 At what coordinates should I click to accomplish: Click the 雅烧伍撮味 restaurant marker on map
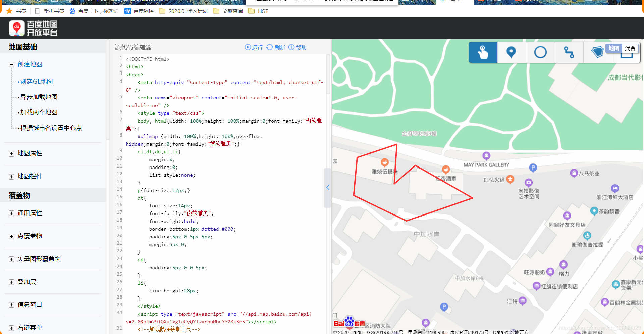[x=385, y=163]
